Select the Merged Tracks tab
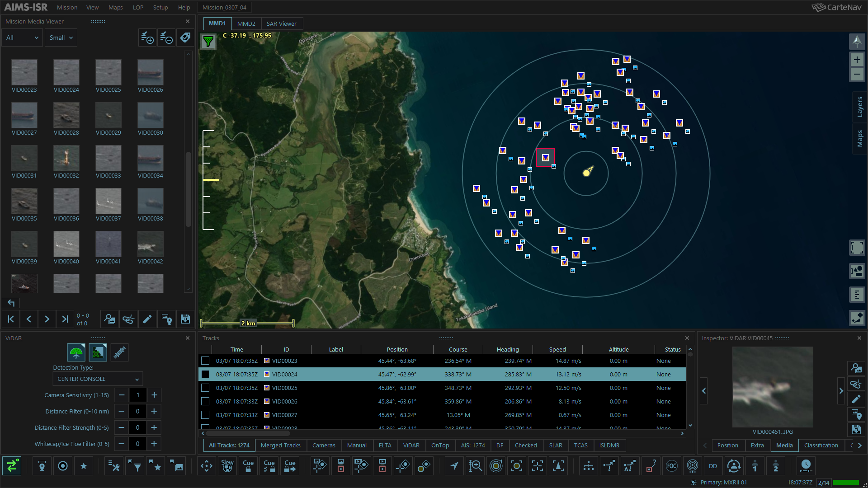Screen dimensions: 868x488 click(x=280, y=445)
